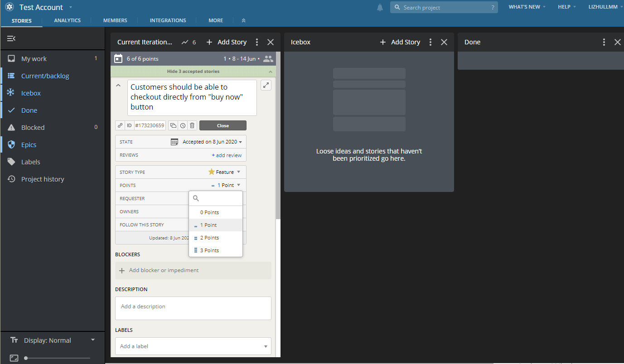Screen dimensions: 624x364
Task: Open the Done panel's three-dot menu
Action: pos(604,42)
